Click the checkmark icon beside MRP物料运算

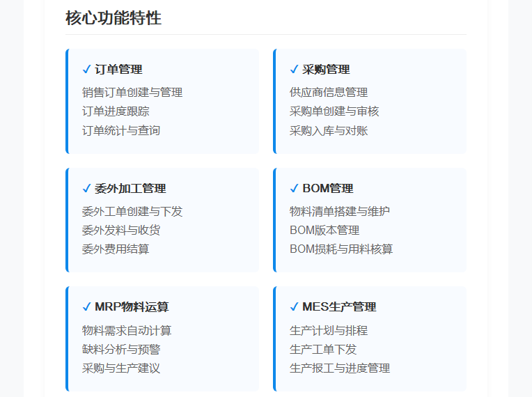tap(86, 306)
